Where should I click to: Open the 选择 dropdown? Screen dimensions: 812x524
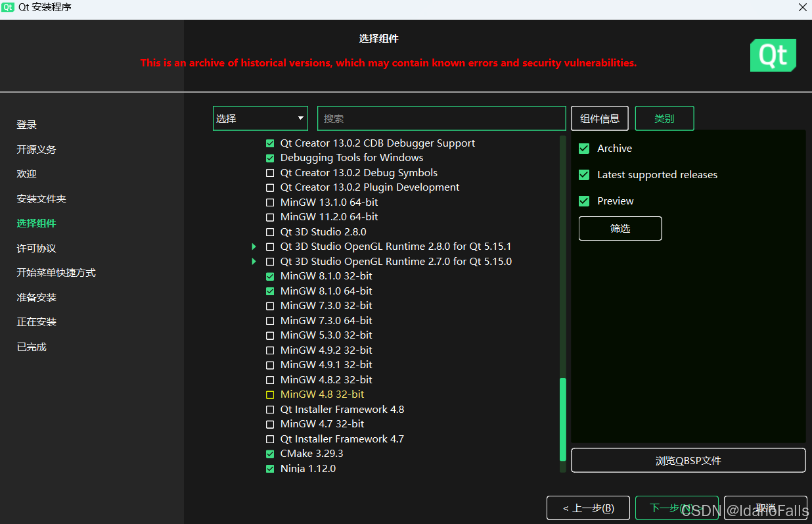[x=261, y=118]
